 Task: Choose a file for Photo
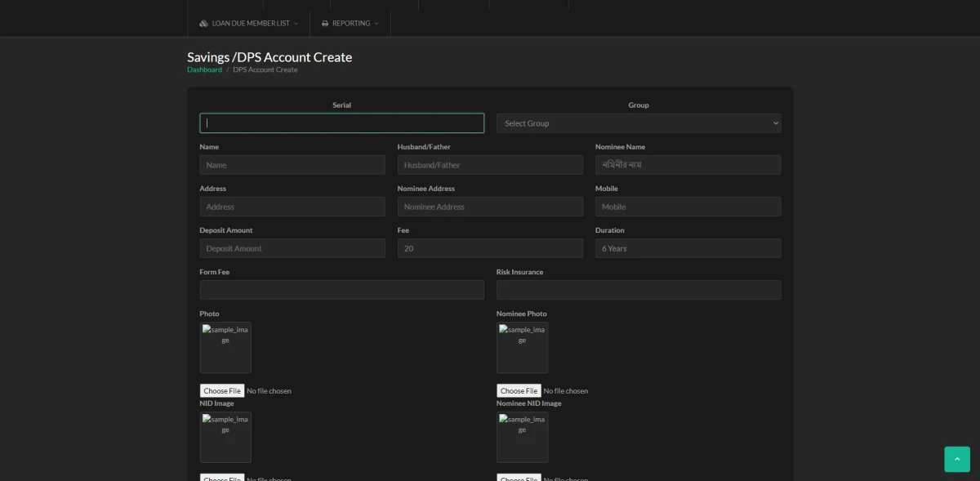pos(222,391)
